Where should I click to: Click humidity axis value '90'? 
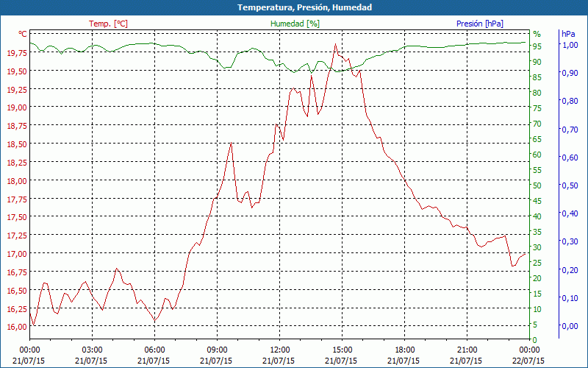coord(537,62)
